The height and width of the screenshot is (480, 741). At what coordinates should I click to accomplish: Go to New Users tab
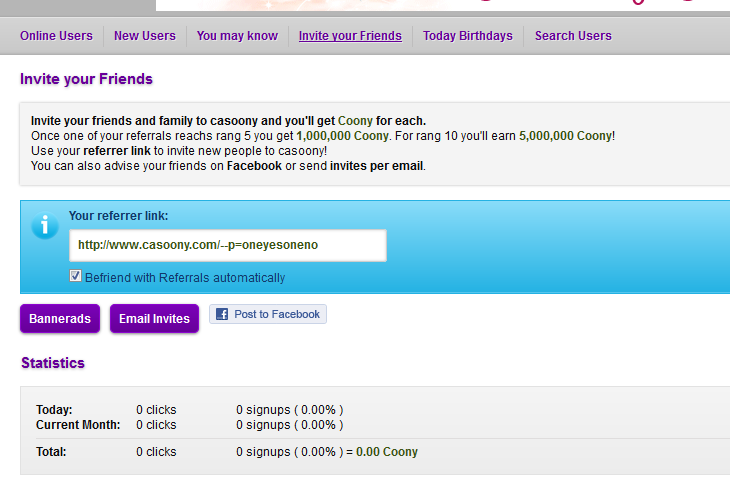tap(145, 36)
